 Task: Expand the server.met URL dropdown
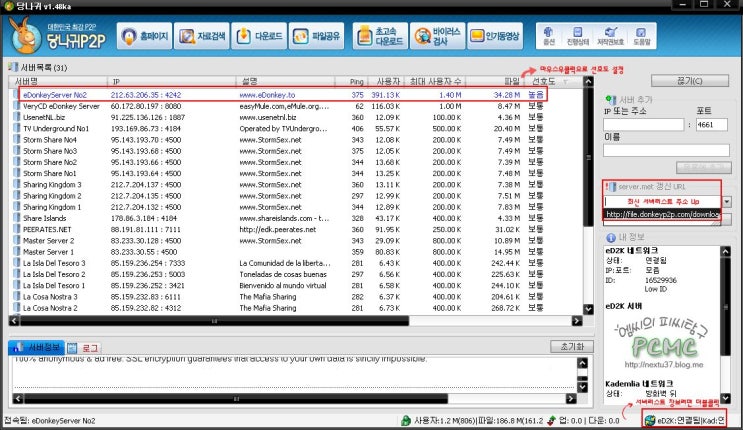[x=726, y=201]
